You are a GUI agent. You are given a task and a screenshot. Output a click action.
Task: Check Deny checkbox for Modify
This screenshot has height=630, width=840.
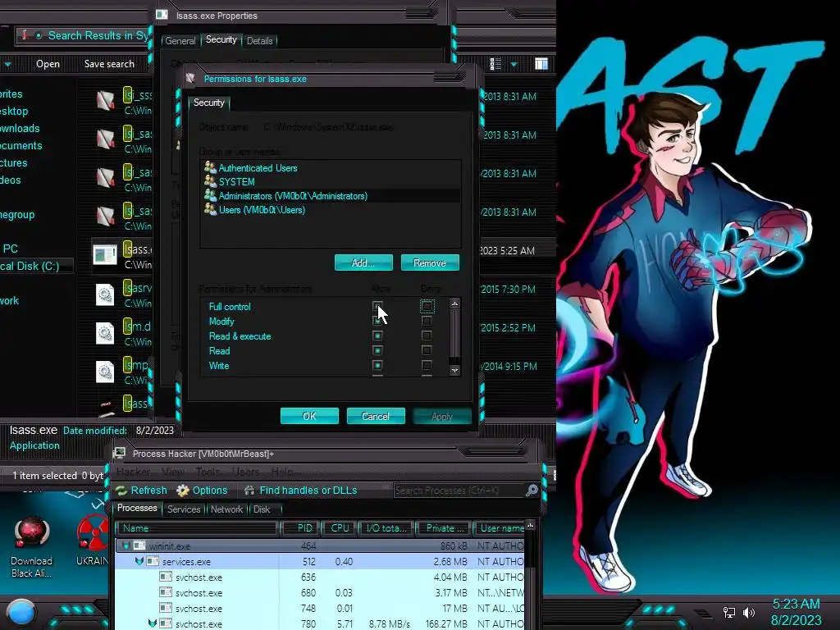pos(427,321)
